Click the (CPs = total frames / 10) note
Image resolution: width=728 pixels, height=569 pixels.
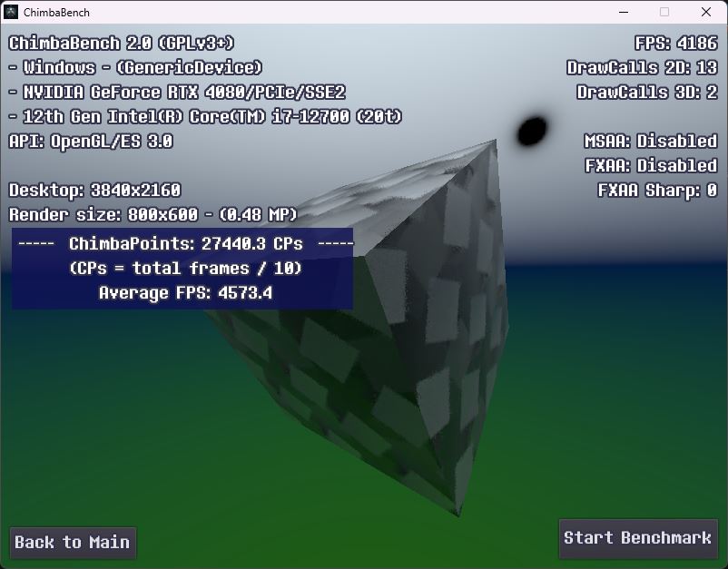click(186, 269)
